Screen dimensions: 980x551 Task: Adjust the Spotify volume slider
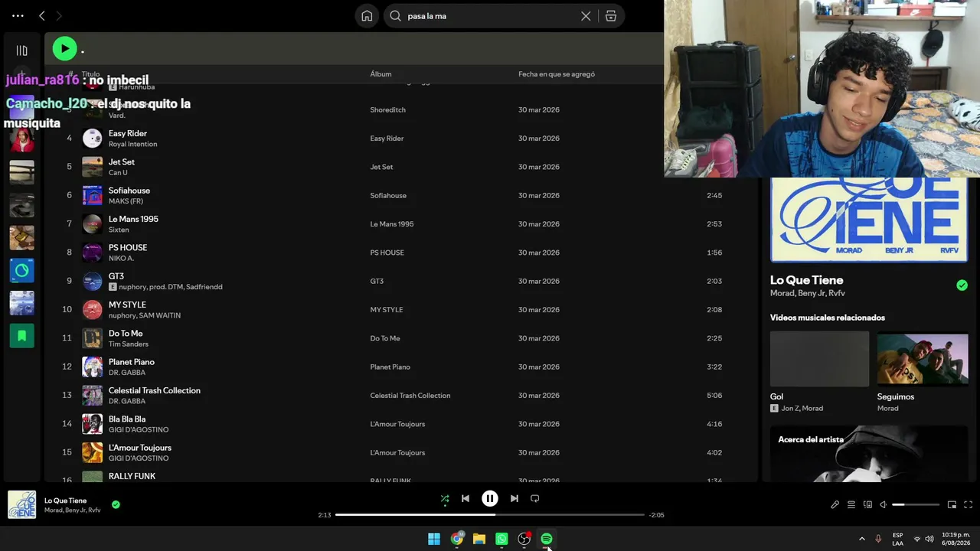(x=916, y=505)
